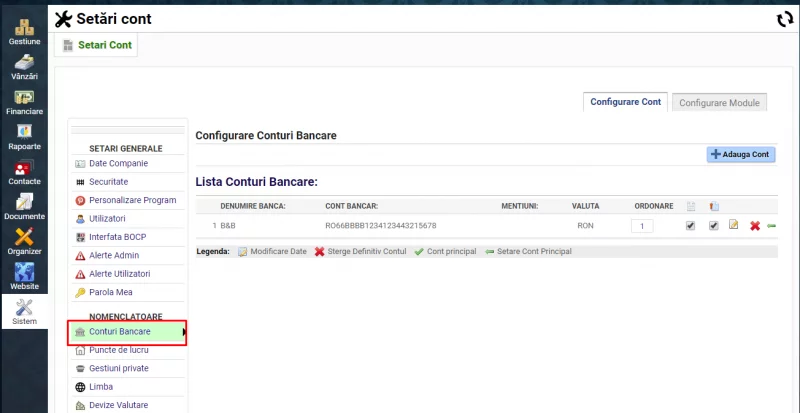Expand the Conturi Bancare arrow
This screenshot has height=413, width=800.
(x=185, y=331)
